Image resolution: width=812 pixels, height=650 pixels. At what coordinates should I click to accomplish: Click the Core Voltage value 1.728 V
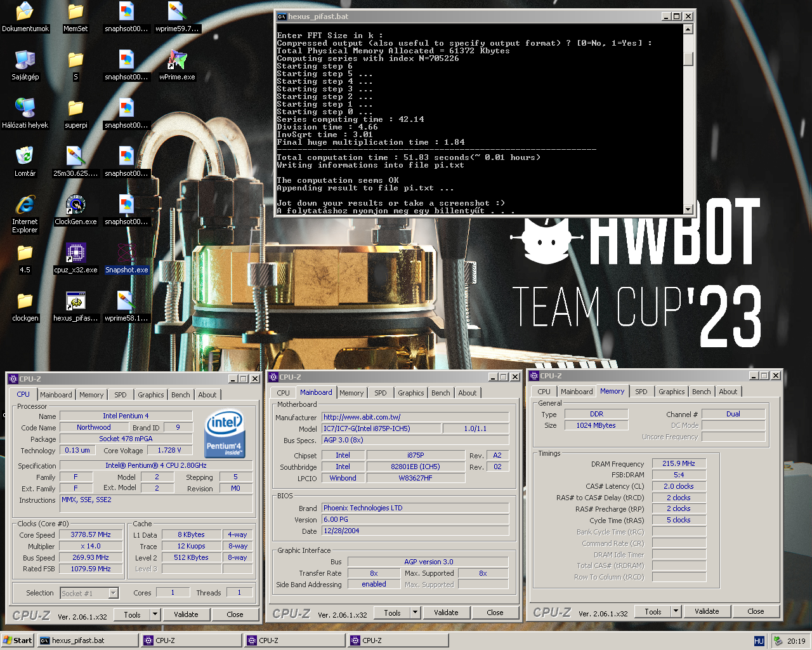[x=169, y=450]
